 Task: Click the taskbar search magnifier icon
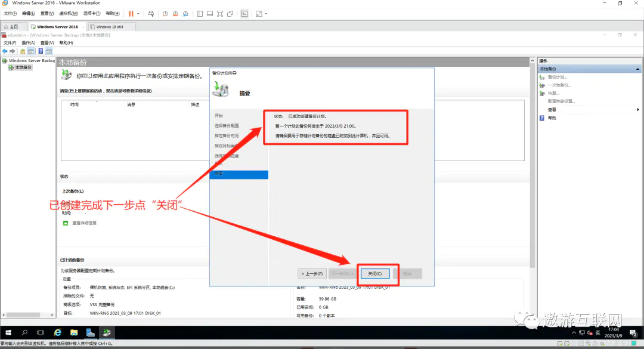pyautogui.click(x=24, y=332)
